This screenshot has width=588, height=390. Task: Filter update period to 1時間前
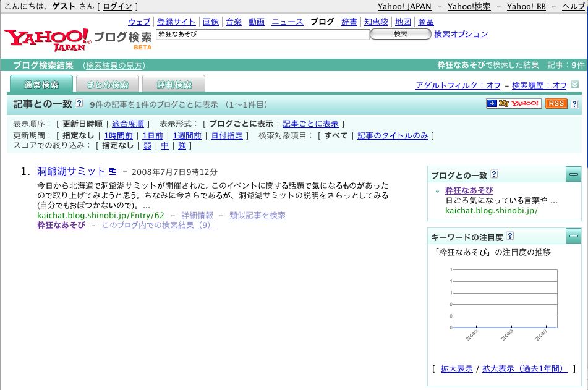tap(119, 135)
